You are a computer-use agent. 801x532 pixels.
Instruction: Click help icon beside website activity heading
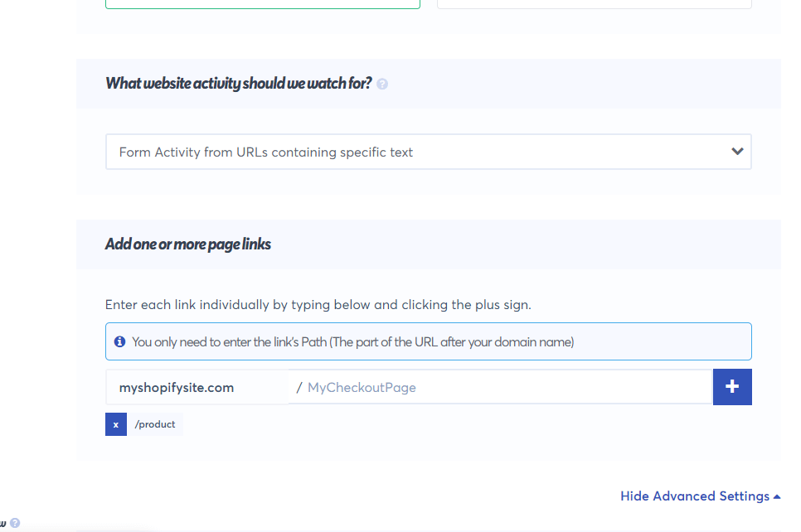[x=382, y=84]
